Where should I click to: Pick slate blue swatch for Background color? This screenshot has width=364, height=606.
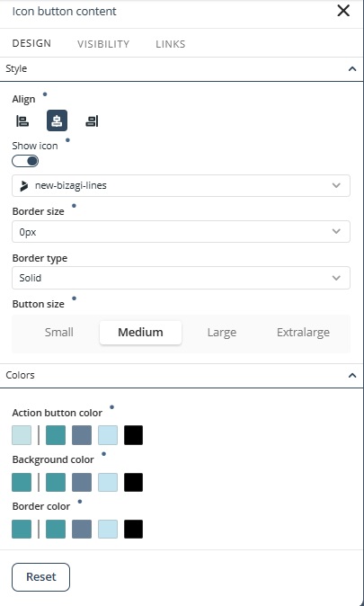tap(82, 482)
